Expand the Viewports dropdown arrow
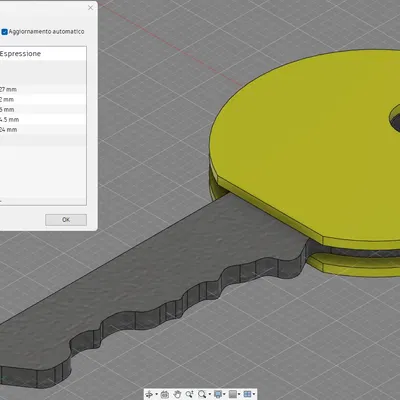Image resolution: width=400 pixels, height=400 pixels. (254, 394)
